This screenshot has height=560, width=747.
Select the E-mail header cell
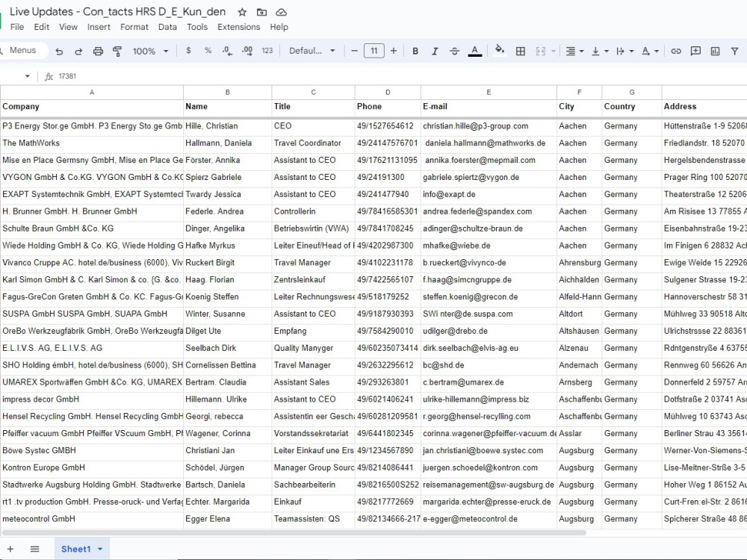[x=489, y=107]
